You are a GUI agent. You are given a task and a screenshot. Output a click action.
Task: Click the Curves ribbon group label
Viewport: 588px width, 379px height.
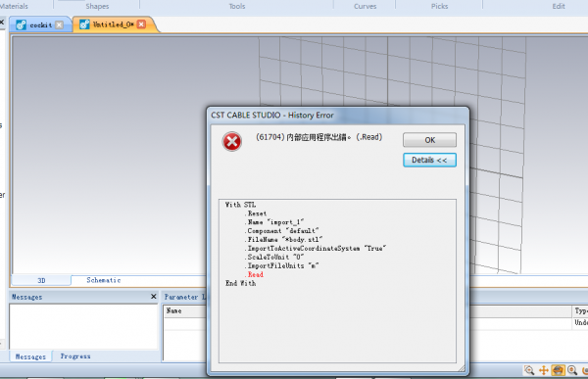[365, 6]
